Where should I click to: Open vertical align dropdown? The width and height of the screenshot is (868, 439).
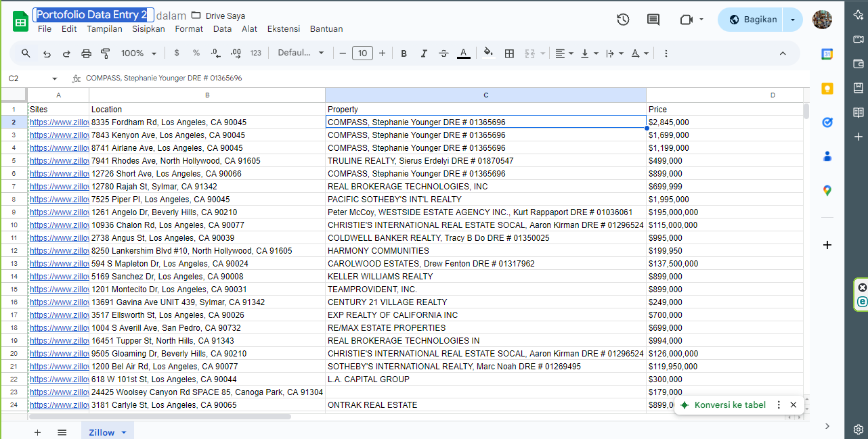click(590, 53)
